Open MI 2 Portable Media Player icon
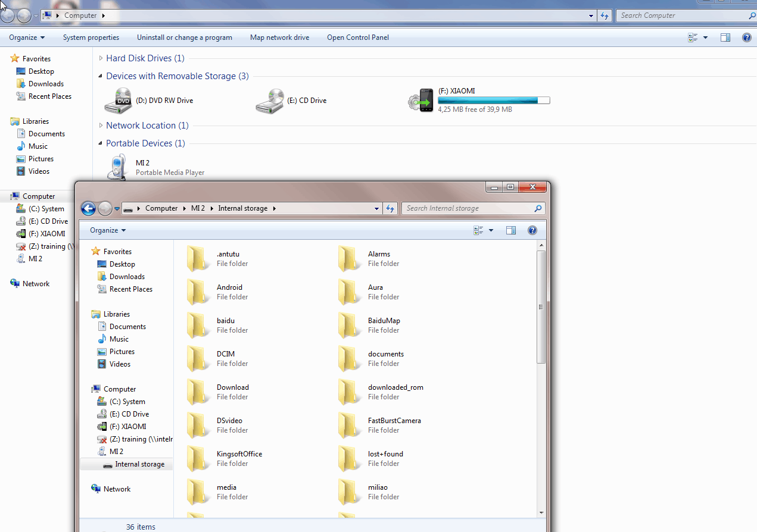Image resolution: width=757 pixels, height=532 pixels. point(117,167)
